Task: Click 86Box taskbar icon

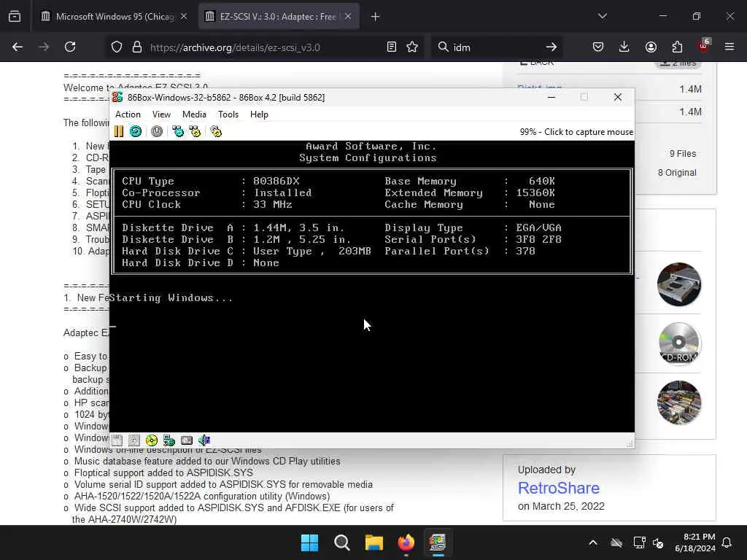Action: pos(438,542)
